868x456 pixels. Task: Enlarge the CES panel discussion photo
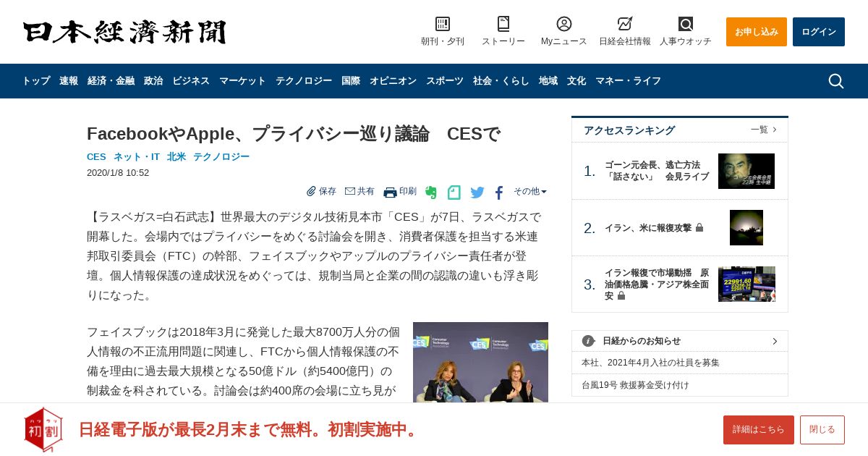pyautogui.click(x=480, y=362)
